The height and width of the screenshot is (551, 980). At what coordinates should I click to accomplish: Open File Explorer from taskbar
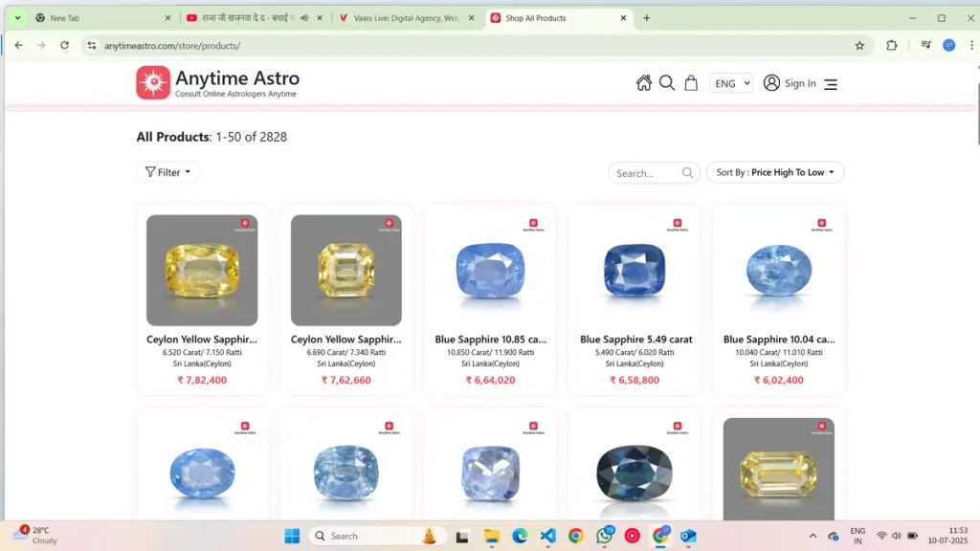(x=492, y=536)
